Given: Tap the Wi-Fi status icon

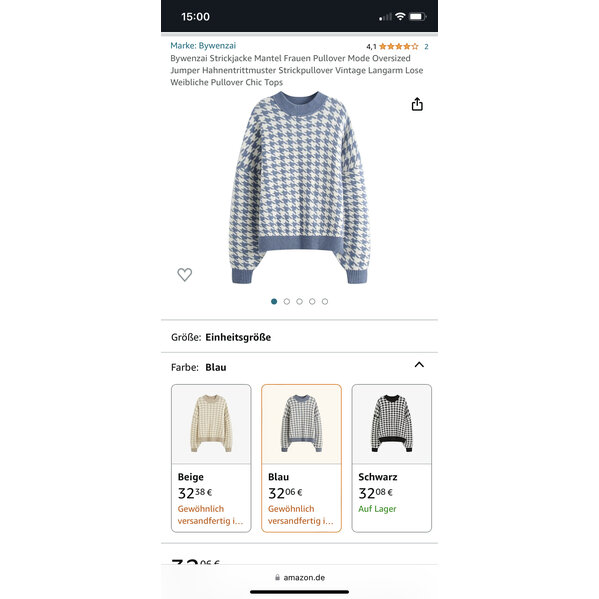Looking at the screenshot, I should click(400, 16).
